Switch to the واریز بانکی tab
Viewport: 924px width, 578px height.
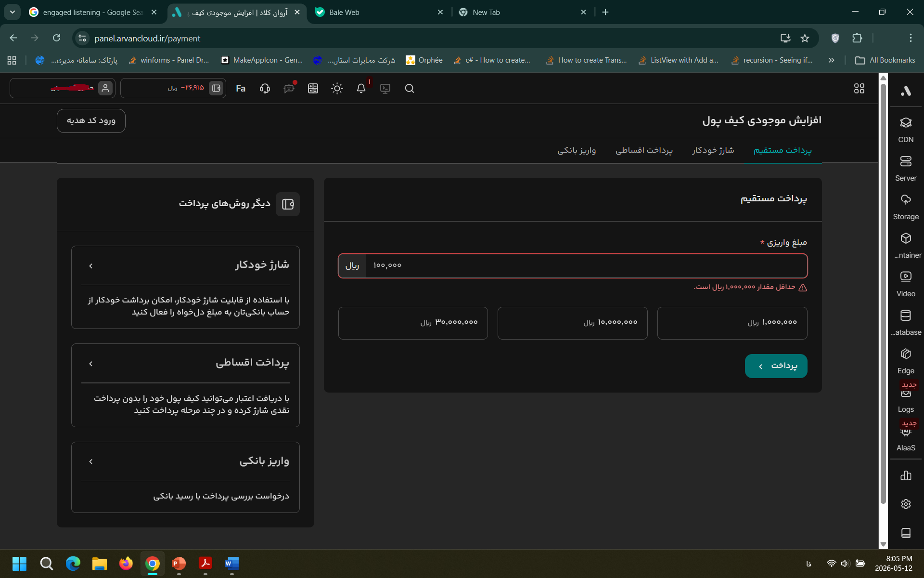[x=577, y=150]
